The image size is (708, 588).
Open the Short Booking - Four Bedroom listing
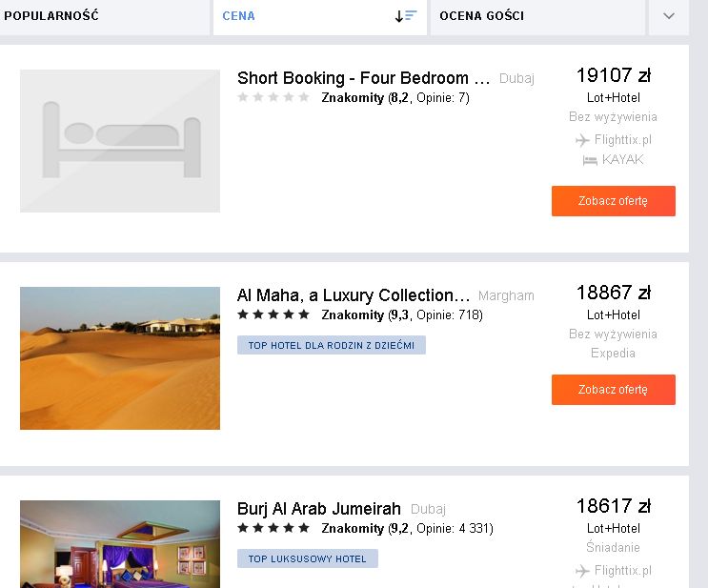point(363,78)
